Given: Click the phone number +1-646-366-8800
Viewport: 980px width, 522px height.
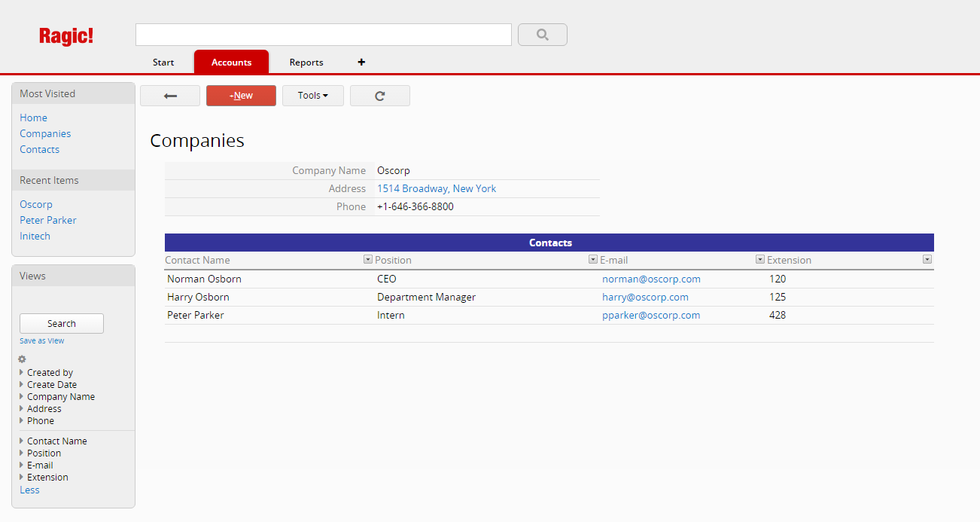Looking at the screenshot, I should (415, 207).
